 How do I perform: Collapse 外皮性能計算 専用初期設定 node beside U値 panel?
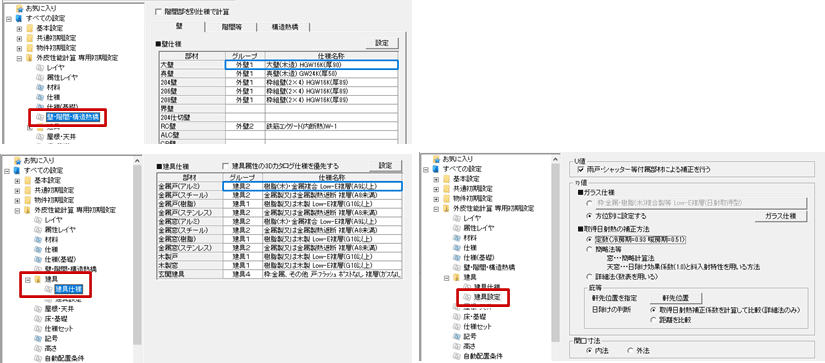436,209
